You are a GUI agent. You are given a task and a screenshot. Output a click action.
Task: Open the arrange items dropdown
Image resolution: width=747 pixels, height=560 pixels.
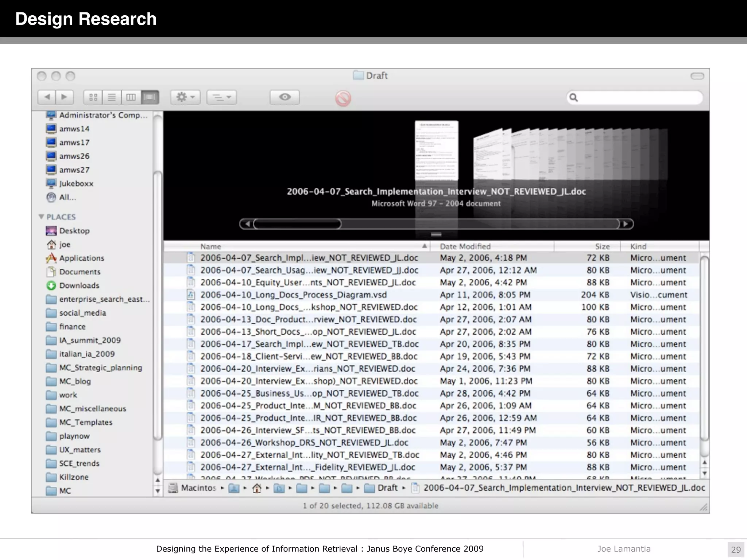tap(222, 97)
